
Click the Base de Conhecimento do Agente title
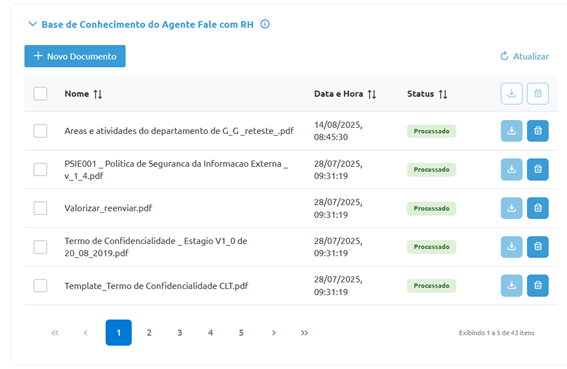pyautogui.click(x=148, y=25)
